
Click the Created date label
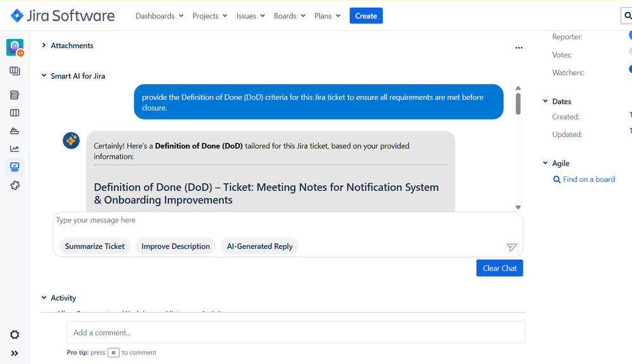pos(566,117)
